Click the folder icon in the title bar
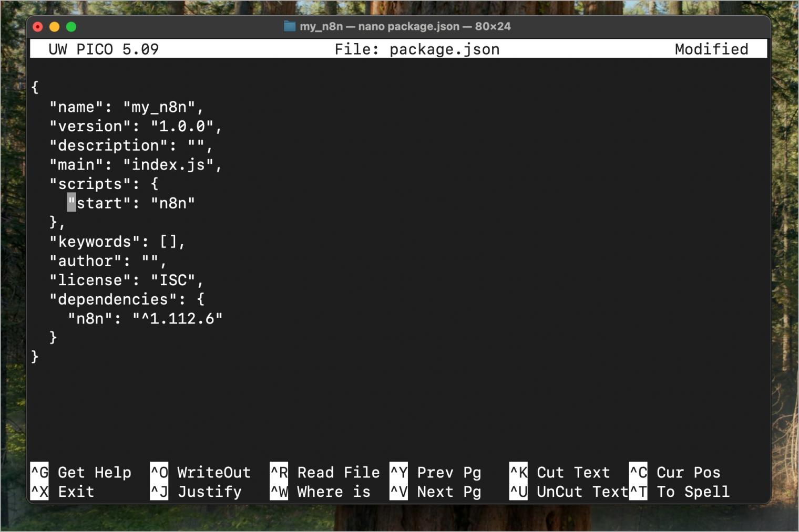This screenshot has width=799, height=532. (289, 26)
